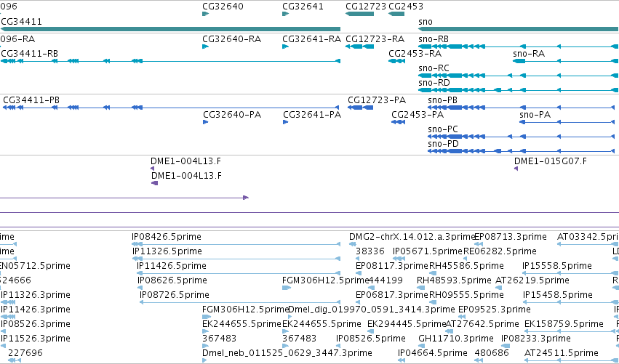
Task: Select EST IP08726.5prime
Action: [x=174, y=295]
